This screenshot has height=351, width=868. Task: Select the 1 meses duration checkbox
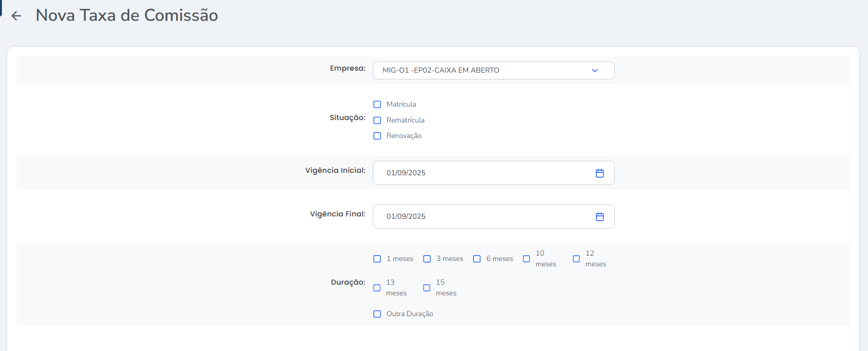377,259
